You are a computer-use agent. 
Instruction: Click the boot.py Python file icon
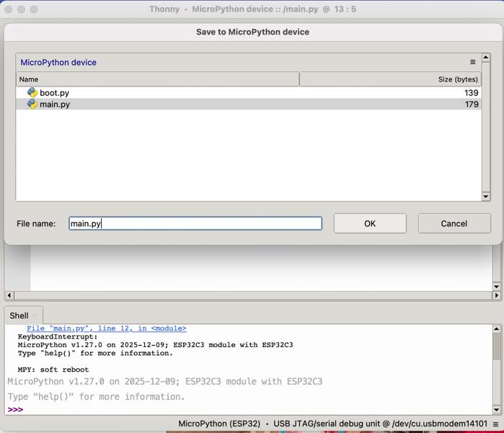pyautogui.click(x=32, y=92)
